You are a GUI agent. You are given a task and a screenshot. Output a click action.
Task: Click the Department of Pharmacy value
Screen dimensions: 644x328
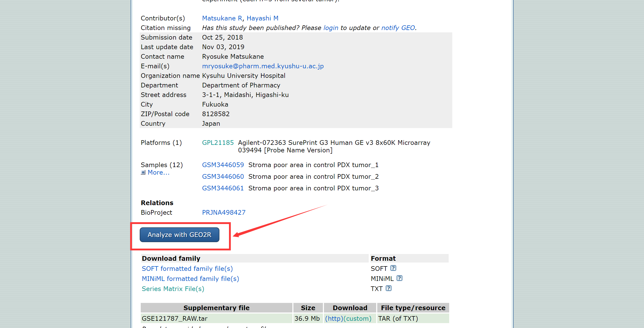point(241,85)
